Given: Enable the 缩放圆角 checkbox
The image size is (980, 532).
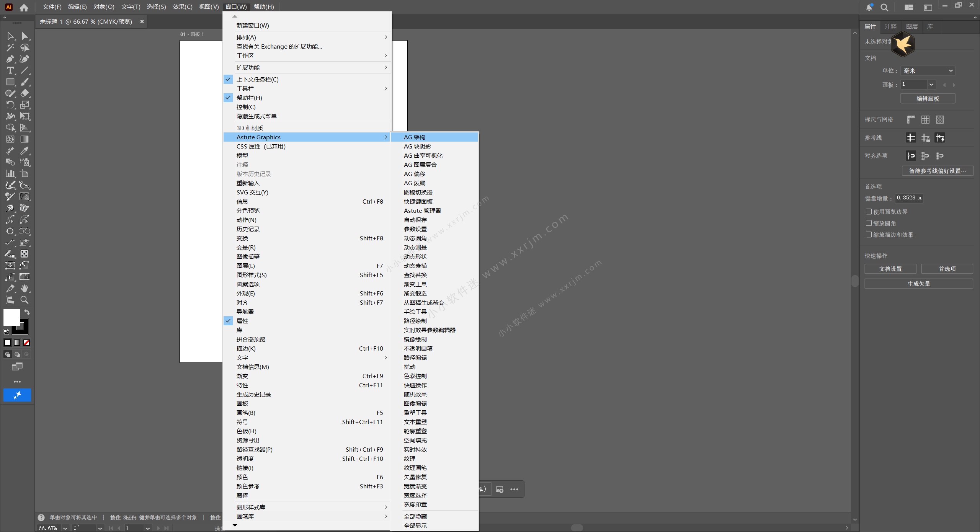Looking at the screenshot, I should [x=869, y=223].
